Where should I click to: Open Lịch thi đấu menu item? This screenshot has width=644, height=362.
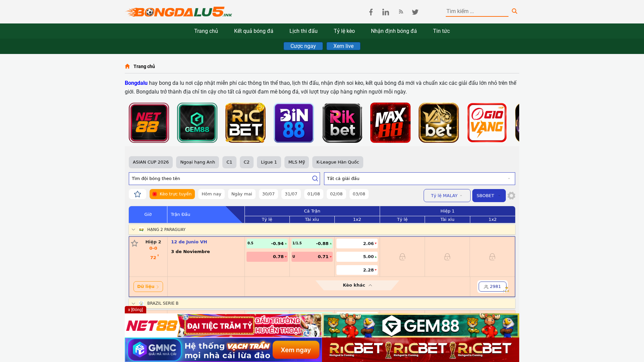[304, 31]
